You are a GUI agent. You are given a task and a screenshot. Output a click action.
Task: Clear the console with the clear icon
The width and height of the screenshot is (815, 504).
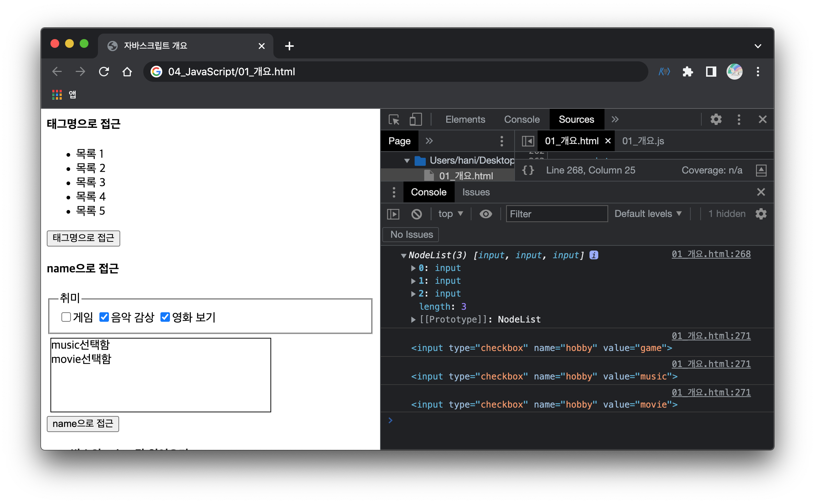[x=416, y=214]
